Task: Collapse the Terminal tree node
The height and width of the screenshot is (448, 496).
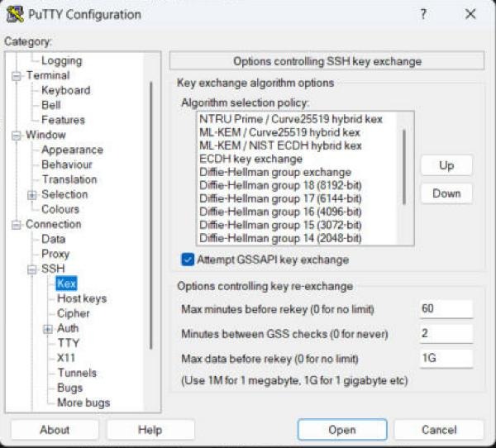Action: 17,76
